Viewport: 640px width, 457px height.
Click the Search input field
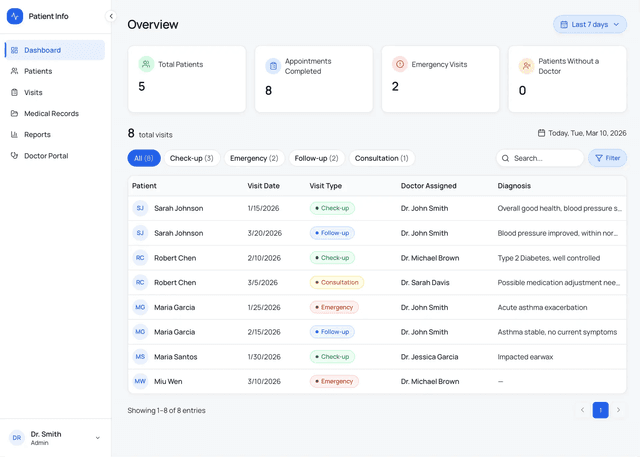click(x=545, y=158)
